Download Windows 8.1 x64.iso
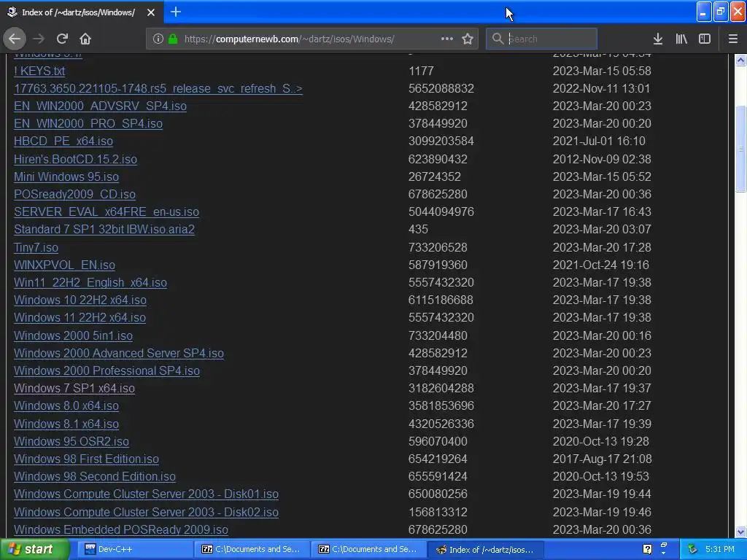 [66, 424]
